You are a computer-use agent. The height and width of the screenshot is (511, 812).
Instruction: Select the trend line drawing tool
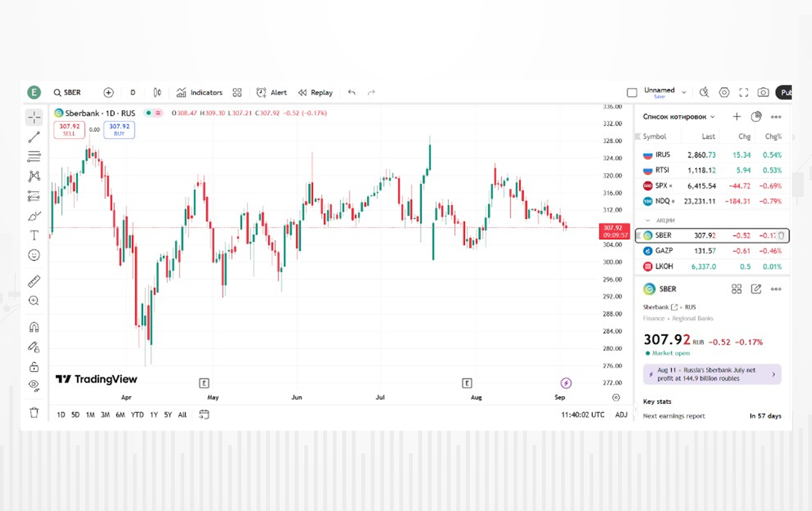34,137
